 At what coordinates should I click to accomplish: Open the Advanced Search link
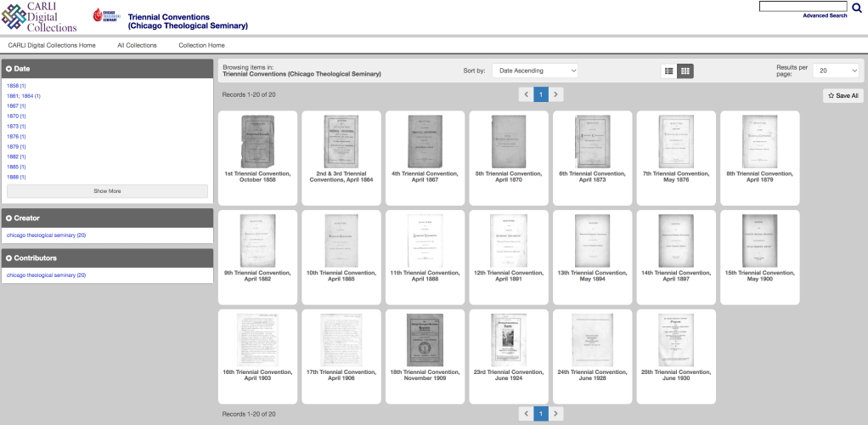[x=824, y=15]
